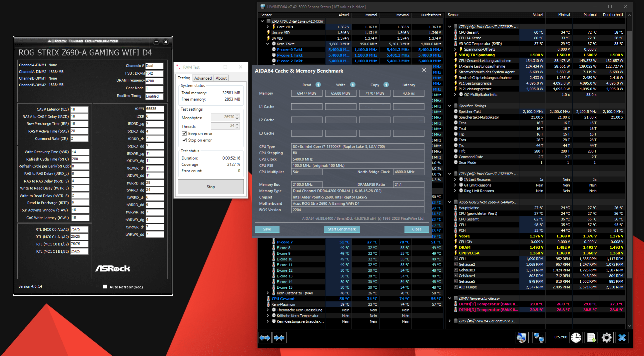644x356 pixels.
Task: Toggle the Beep on error checkbox
Action: (184, 133)
